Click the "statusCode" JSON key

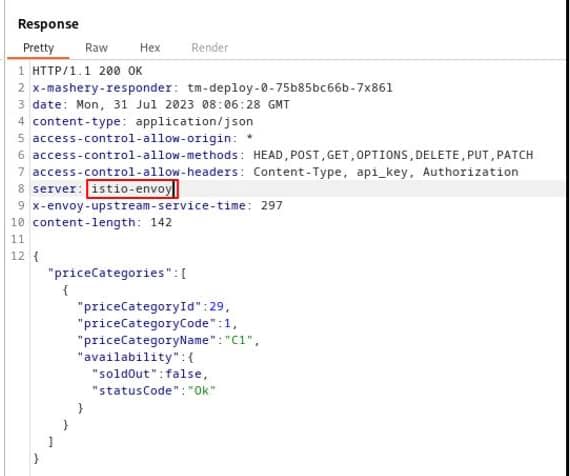click(x=136, y=391)
